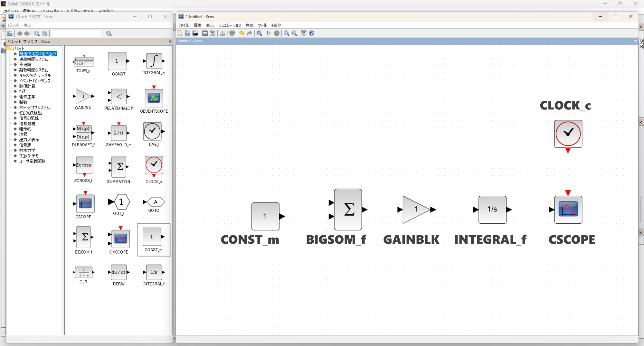Image resolution: width=644 pixels, height=346 pixels.
Task: Open the 信号源 palette category
Action: (25, 145)
